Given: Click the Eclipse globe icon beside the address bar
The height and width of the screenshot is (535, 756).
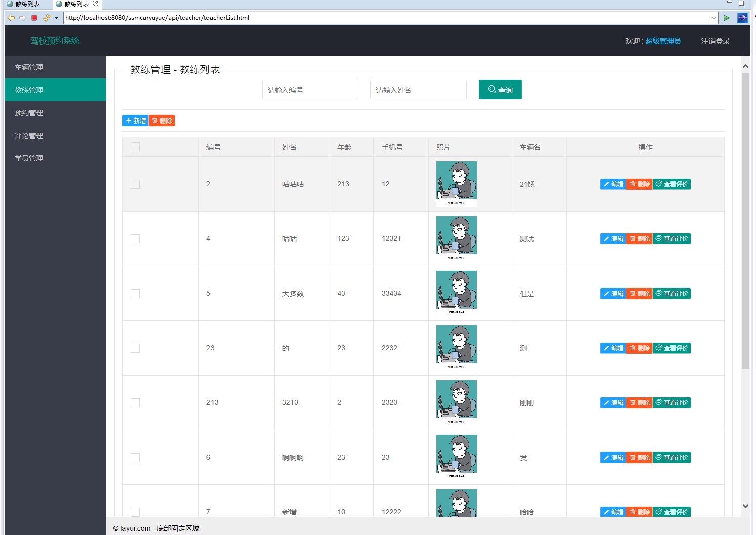Looking at the screenshot, I should click(742, 18).
